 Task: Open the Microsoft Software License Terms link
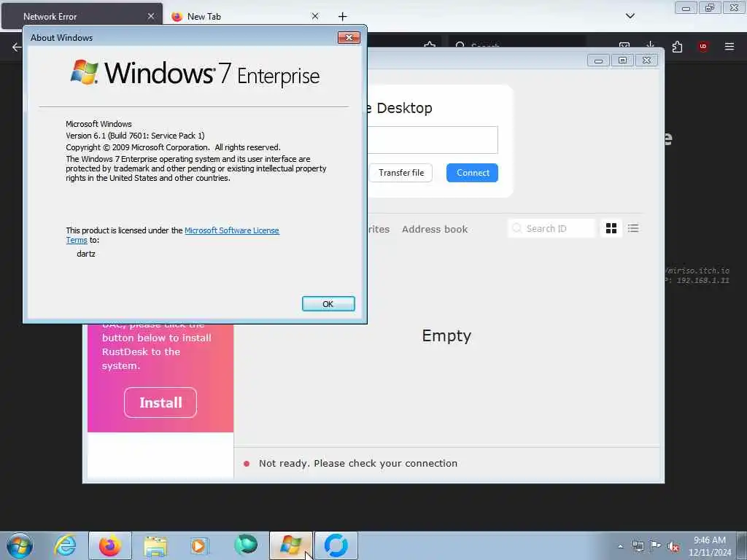231,230
